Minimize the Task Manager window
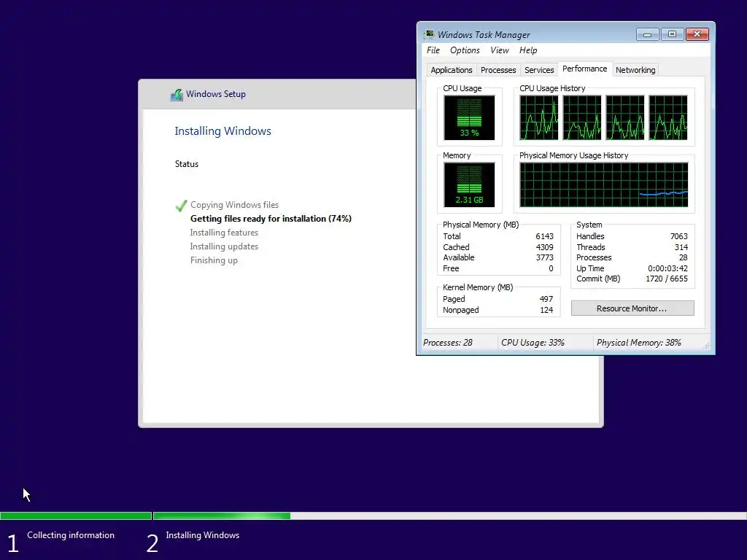Image resolution: width=747 pixels, height=560 pixels. [x=647, y=34]
